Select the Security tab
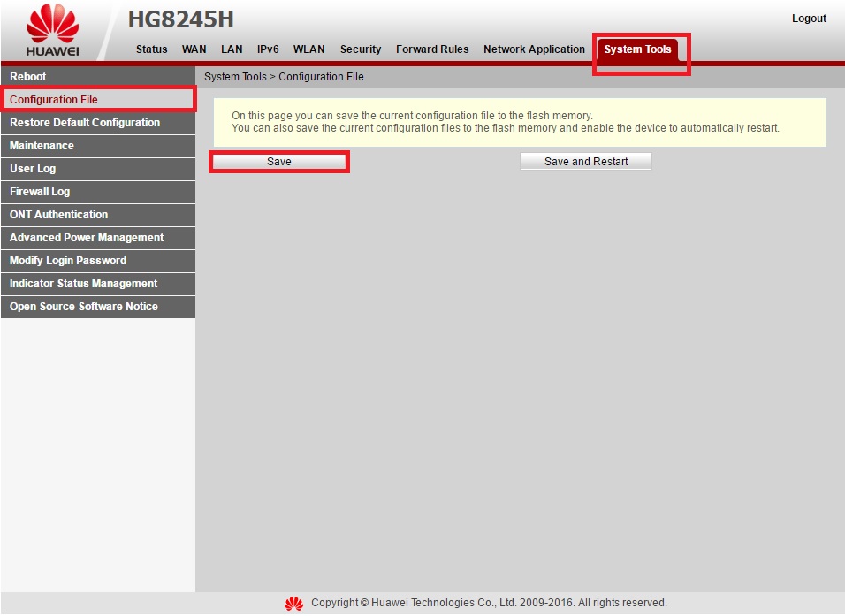This screenshot has width=845, height=616. pos(361,49)
